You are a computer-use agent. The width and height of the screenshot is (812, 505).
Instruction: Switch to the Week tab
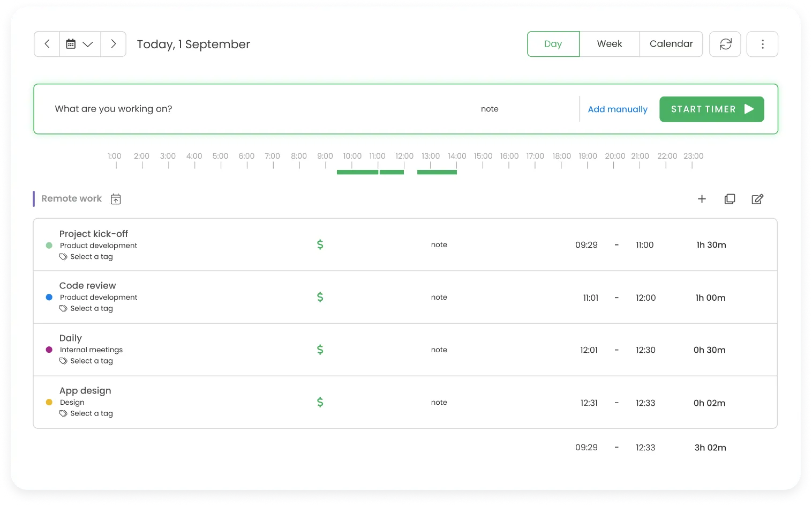coord(609,44)
